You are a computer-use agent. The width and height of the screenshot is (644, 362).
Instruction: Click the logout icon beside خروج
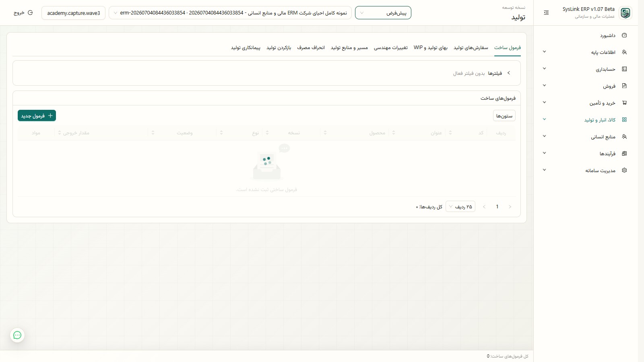[x=30, y=13]
